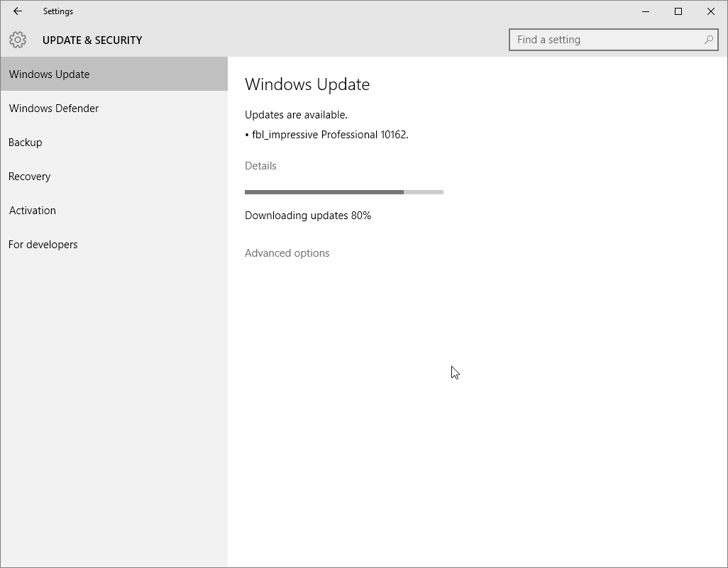Click the download progress bar
This screenshot has width=728, height=568.
tap(344, 192)
